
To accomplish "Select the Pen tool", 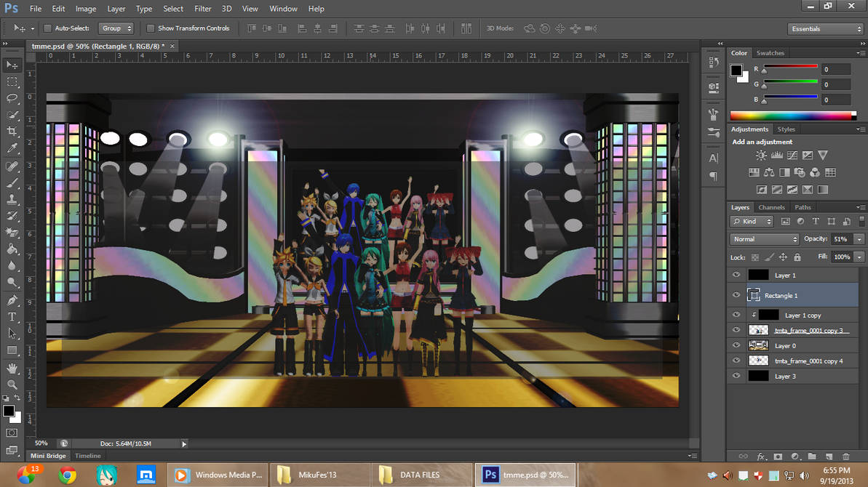I will [x=12, y=300].
